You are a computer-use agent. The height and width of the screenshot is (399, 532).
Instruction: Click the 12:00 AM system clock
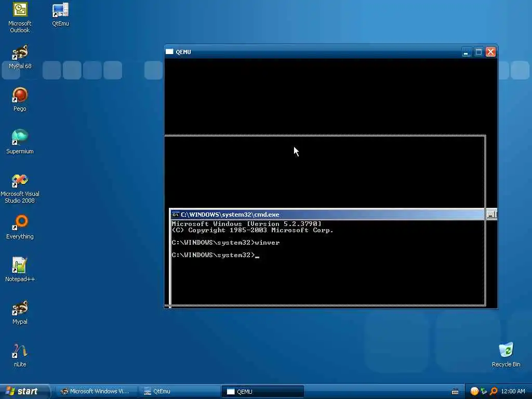tap(513, 391)
